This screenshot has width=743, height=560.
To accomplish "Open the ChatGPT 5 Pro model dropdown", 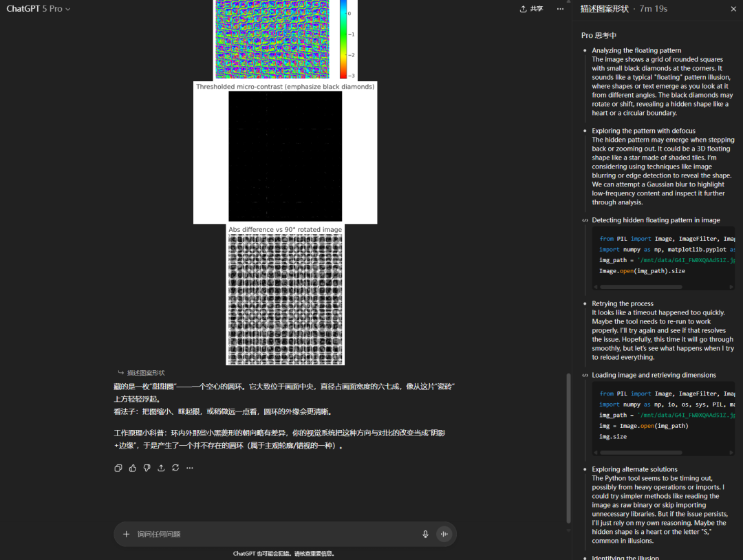I will click(39, 9).
